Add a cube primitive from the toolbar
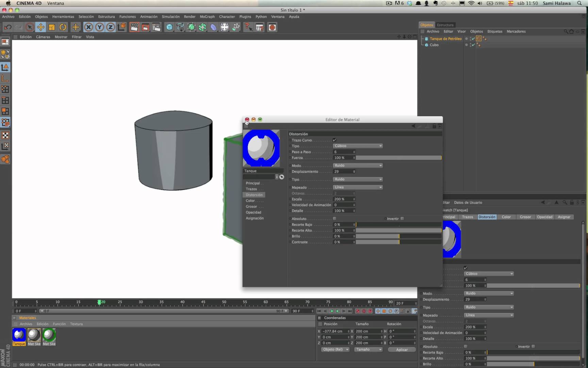 (169, 27)
